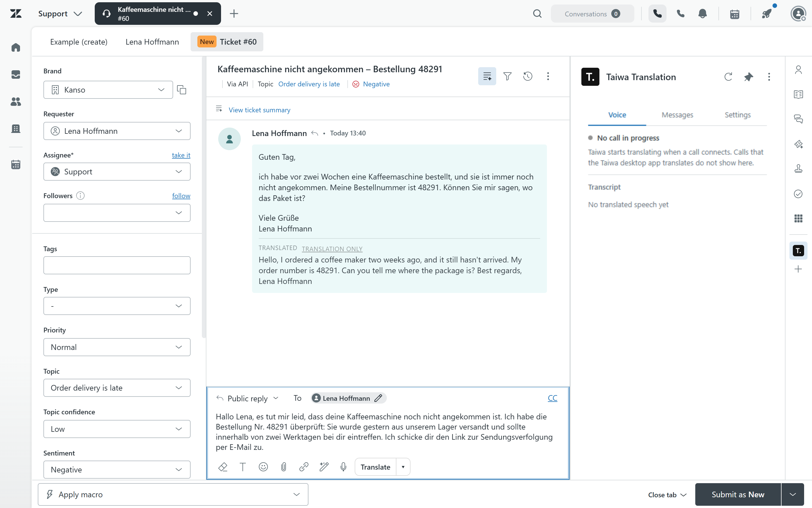Clear formatting with the eraser icon
Viewport: 812px width, 508px height.
click(x=223, y=467)
